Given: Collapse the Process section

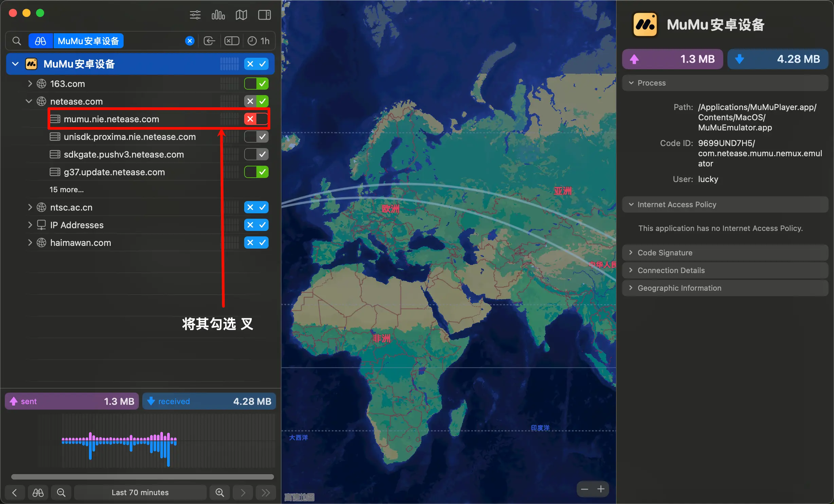Looking at the screenshot, I should click(725, 83).
